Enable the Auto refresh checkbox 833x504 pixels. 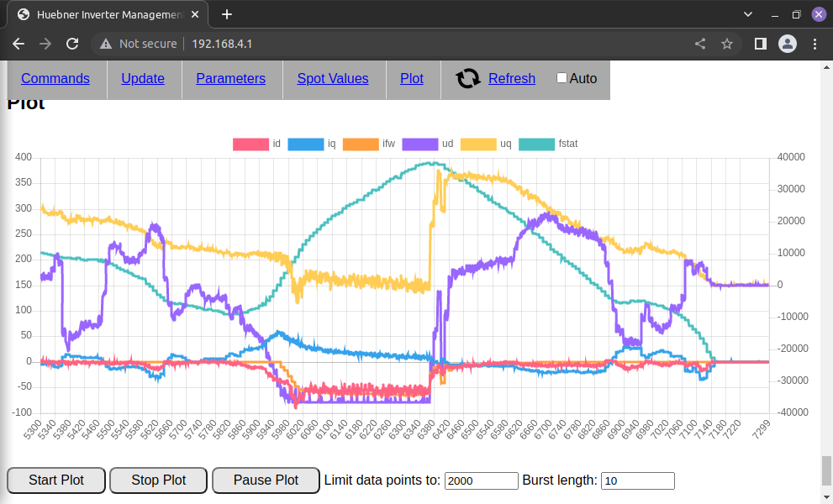pyautogui.click(x=561, y=78)
